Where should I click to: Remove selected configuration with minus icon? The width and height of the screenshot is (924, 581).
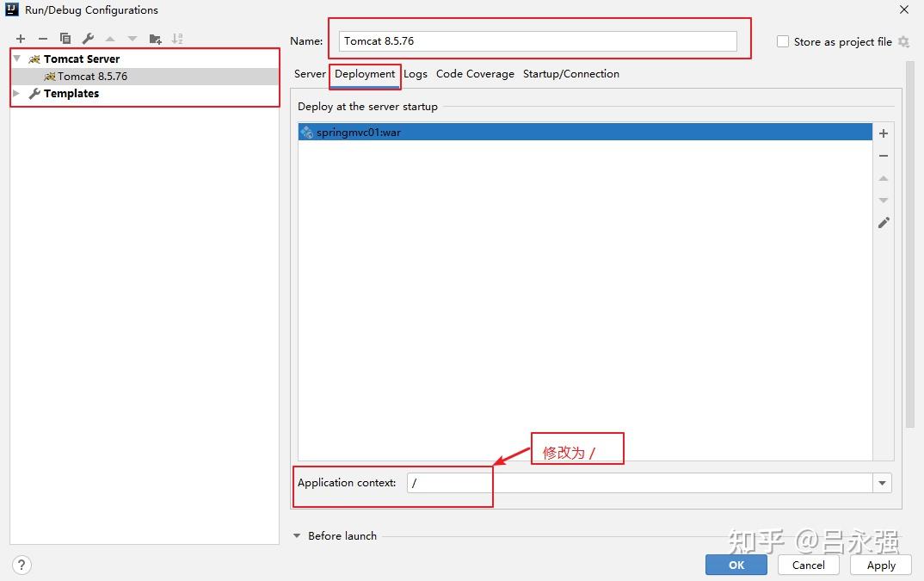point(43,39)
